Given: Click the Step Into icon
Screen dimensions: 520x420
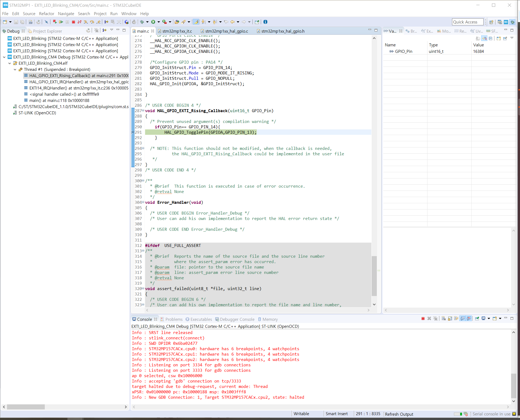Looking at the screenshot, I should pyautogui.click(x=86, y=22).
